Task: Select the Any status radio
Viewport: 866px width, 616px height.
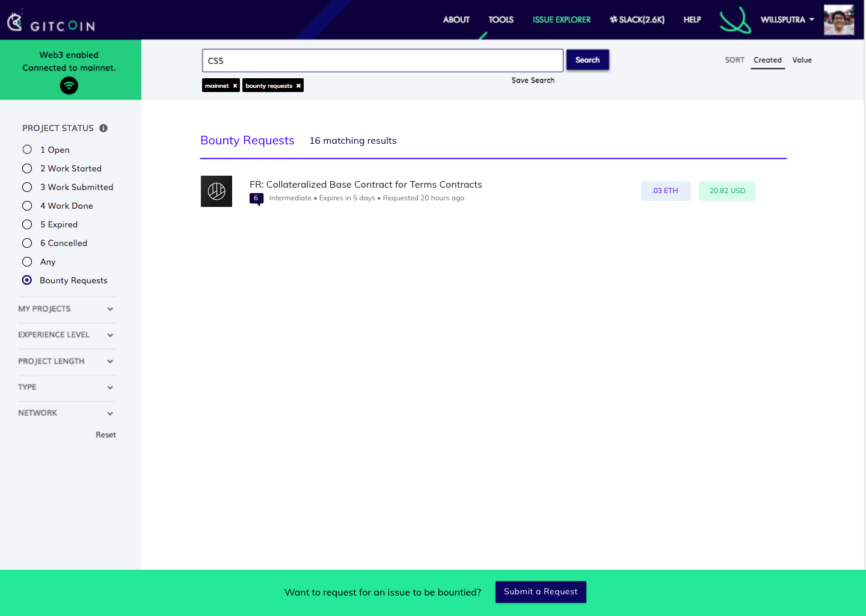Action: [x=27, y=262]
